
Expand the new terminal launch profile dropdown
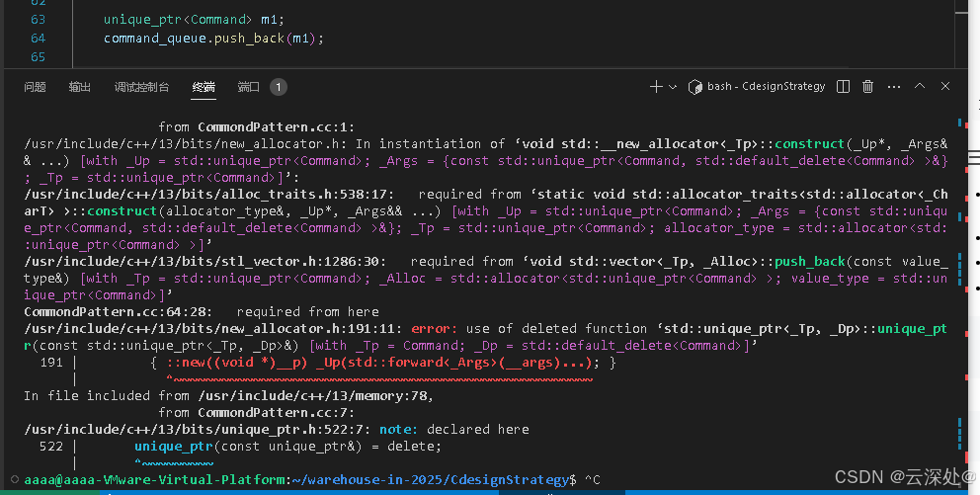pos(673,87)
